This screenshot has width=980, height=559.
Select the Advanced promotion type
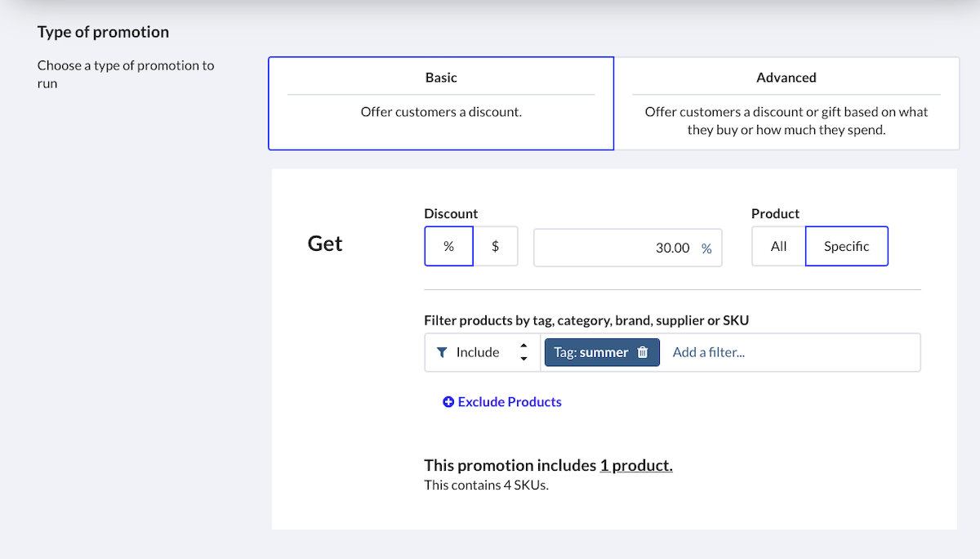point(786,103)
